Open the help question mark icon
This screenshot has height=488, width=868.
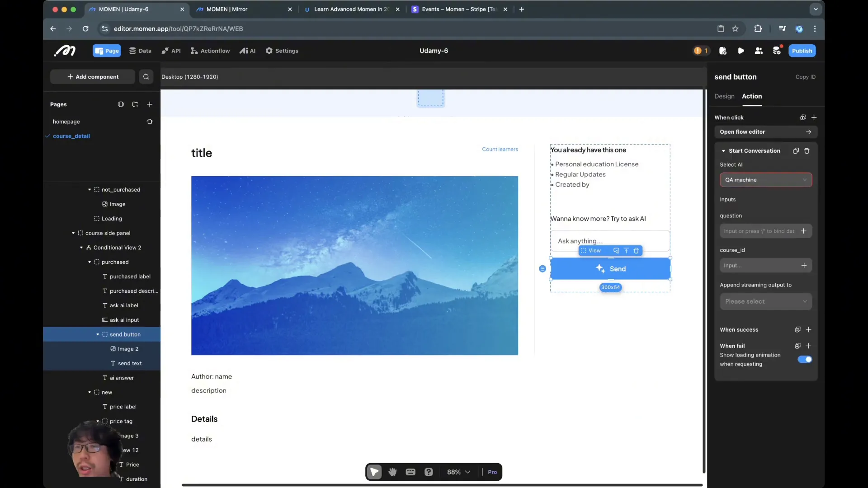[429, 472]
